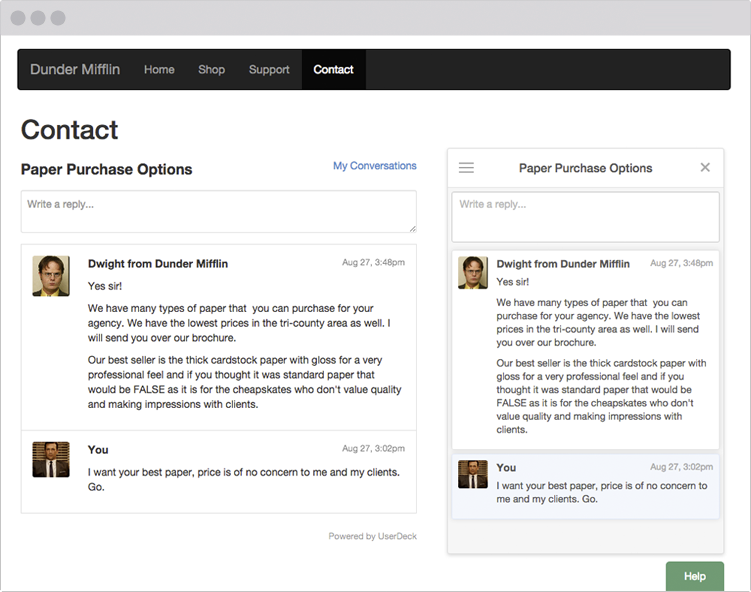Click the browser window's first traffic-light dot
Viewport: 751px width, 592px height.
coord(18,18)
